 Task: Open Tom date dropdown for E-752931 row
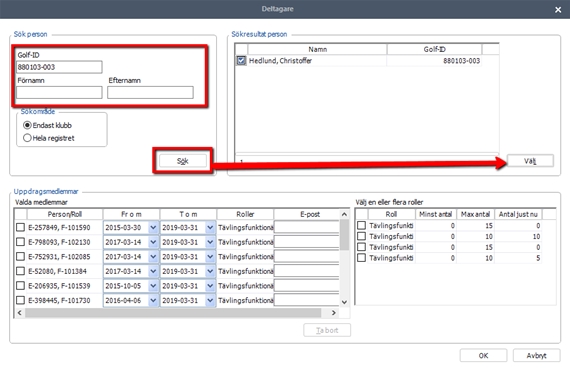(x=210, y=257)
